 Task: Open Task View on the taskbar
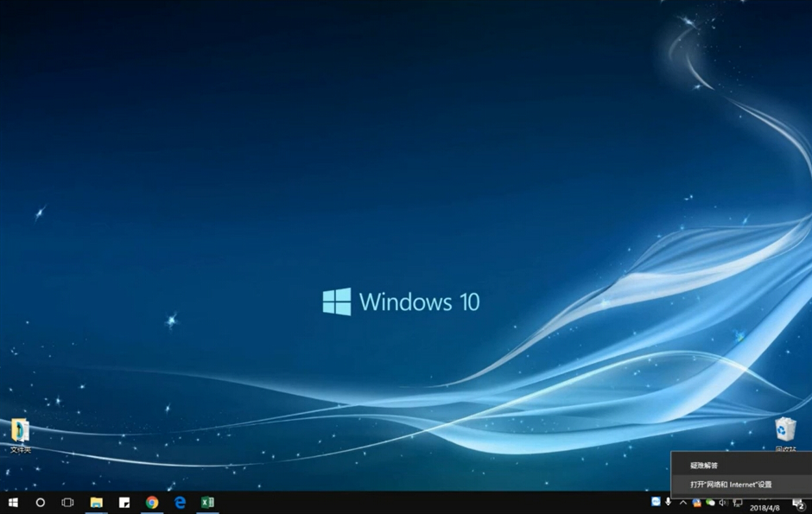67,503
